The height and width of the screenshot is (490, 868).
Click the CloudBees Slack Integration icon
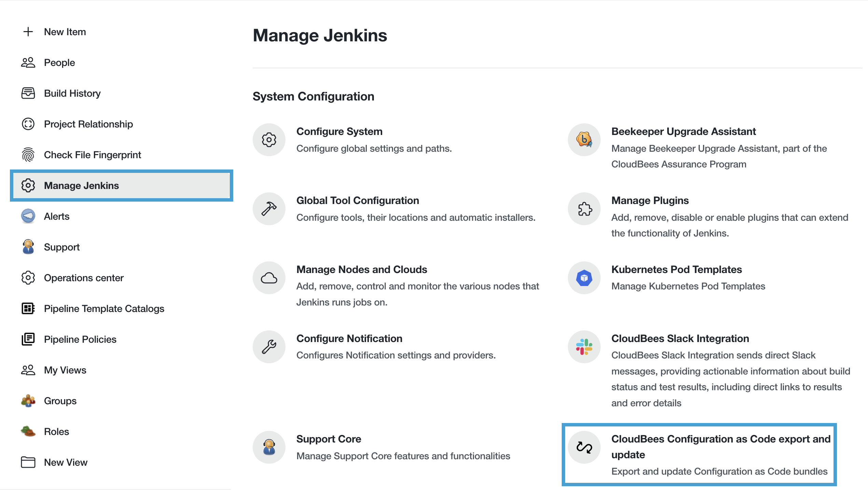[x=584, y=346]
